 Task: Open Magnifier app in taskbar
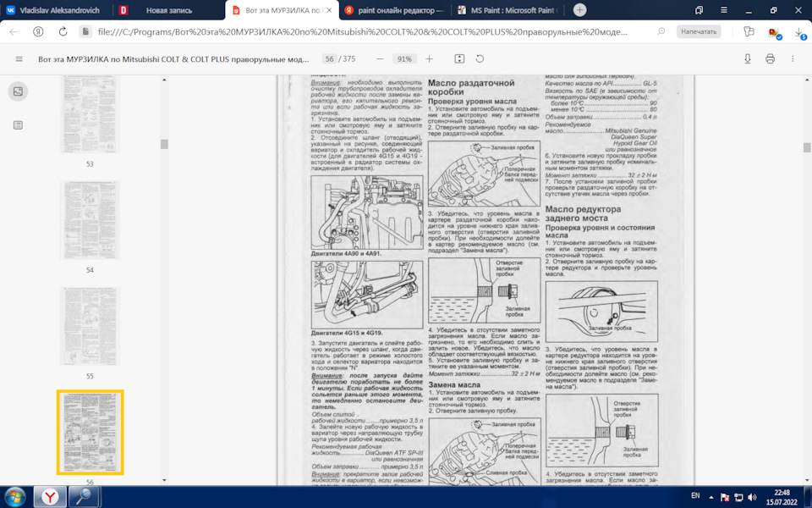(85, 497)
